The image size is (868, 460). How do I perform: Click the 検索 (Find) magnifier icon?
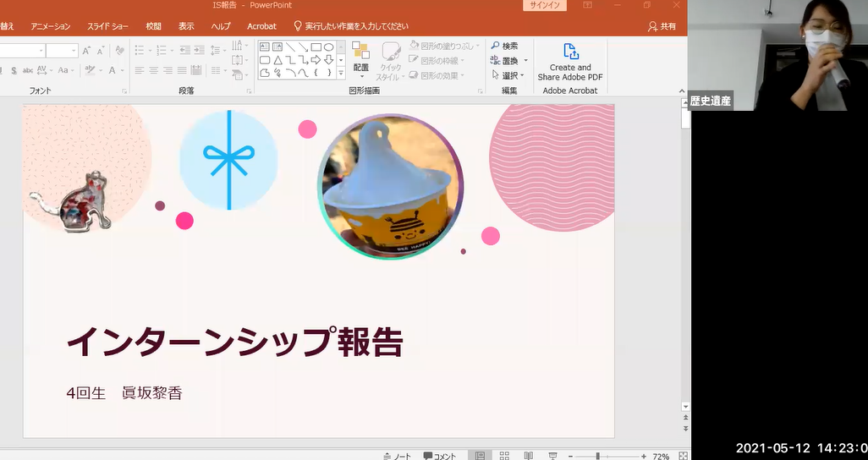[x=495, y=46]
